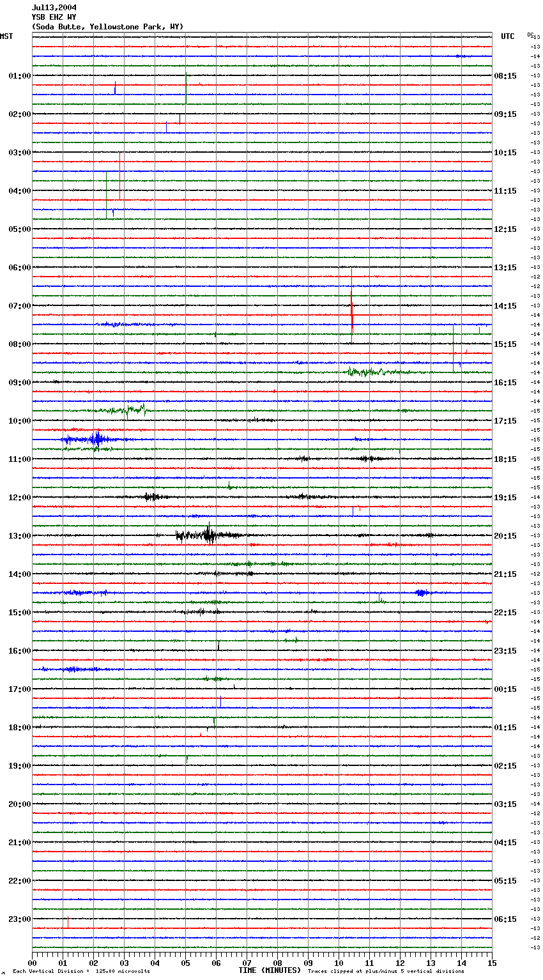Click the 12:00 MST time label
This screenshot has height=980, width=543.
coord(20,498)
